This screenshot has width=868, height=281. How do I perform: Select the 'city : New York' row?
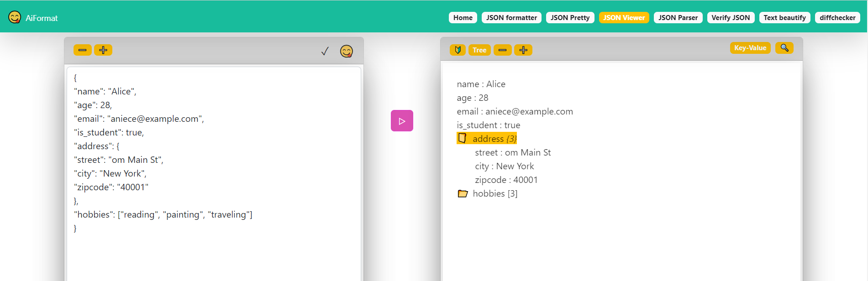click(x=505, y=166)
